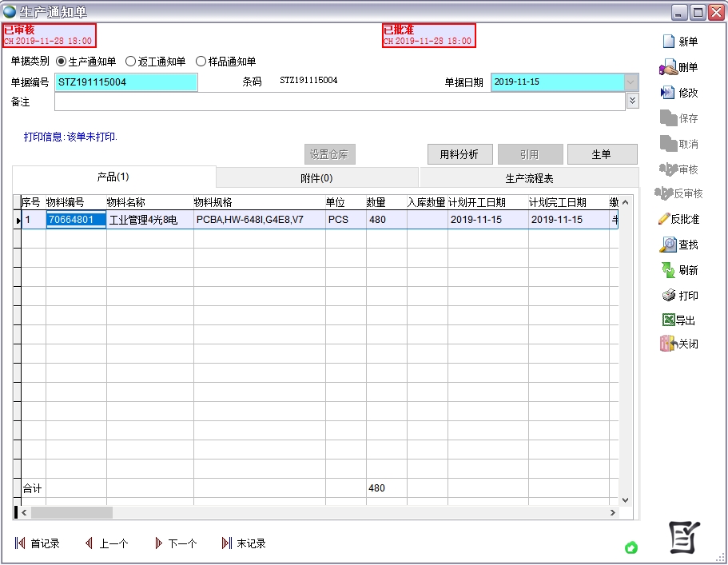Expand the 备注 remarks field

(x=631, y=101)
